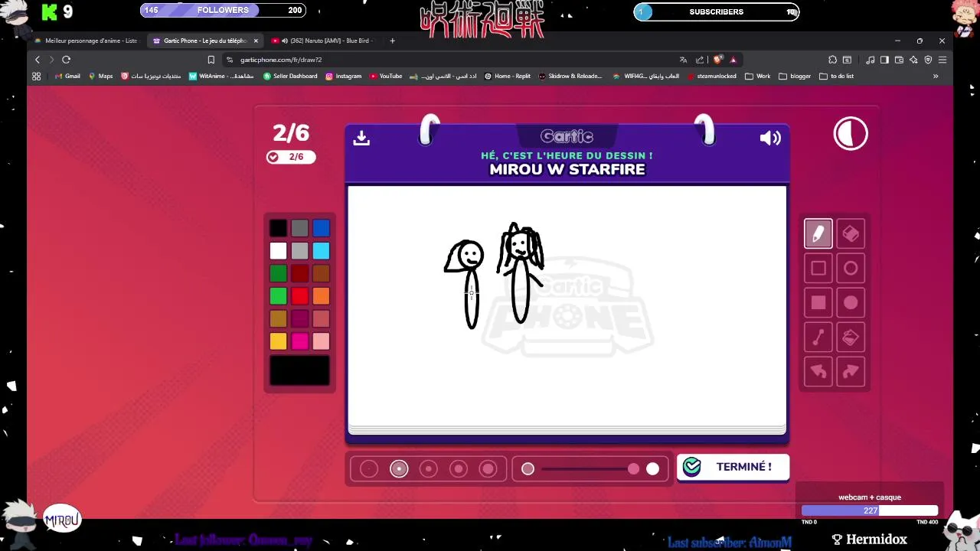Bookmark this page with the bookmark icon
Viewport: 980px width, 551px height.
tap(211, 60)
